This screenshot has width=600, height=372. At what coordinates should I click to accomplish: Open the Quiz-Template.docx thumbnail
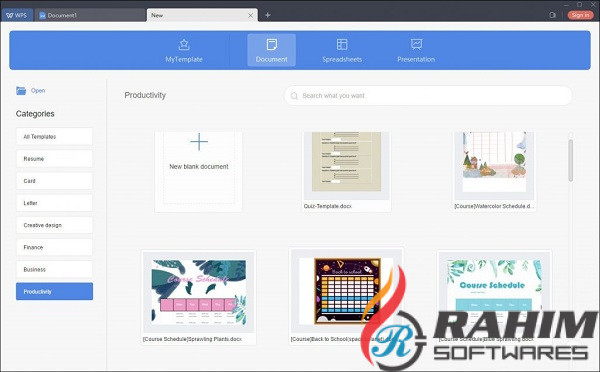point(346,166)
